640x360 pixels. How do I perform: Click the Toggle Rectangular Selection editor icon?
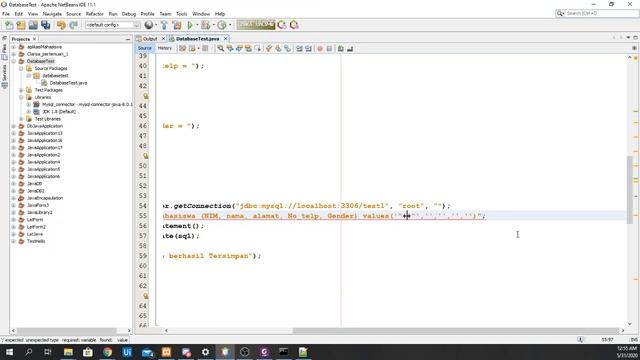258,49
